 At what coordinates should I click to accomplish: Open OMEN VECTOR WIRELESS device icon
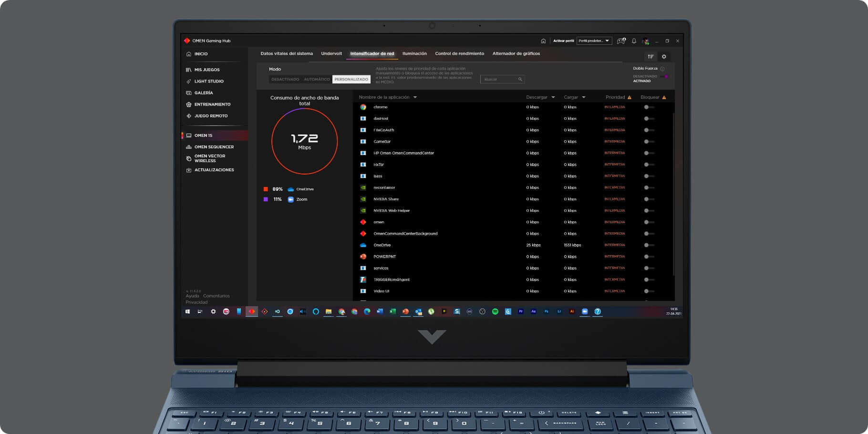189,158
